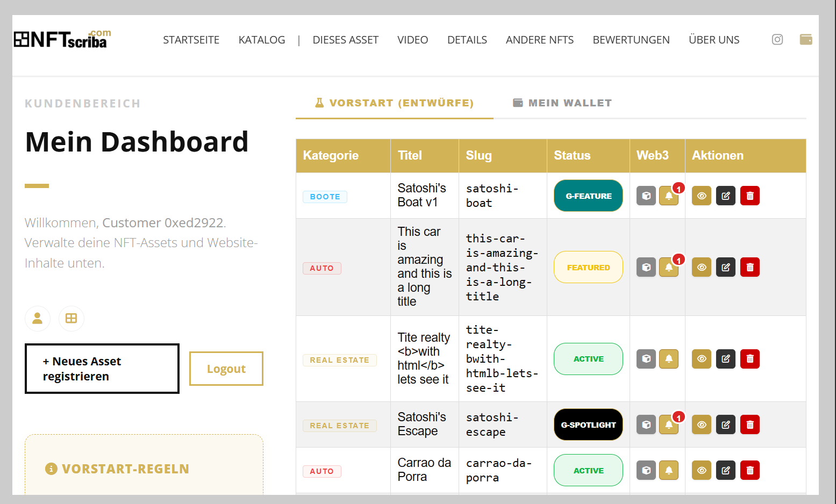
Task: Click the cube Web3 icon for Satoshi's Boat v1
Action: [646, 196]
